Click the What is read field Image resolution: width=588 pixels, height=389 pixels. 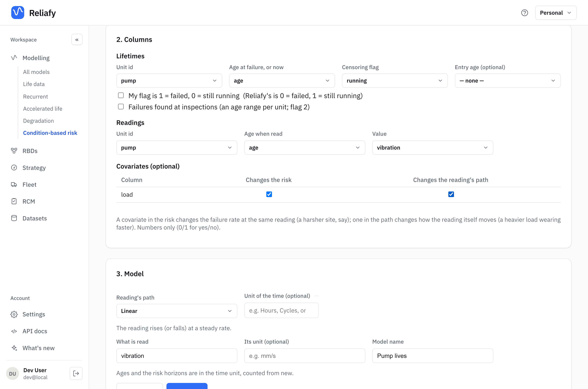[x=177, y=356]
